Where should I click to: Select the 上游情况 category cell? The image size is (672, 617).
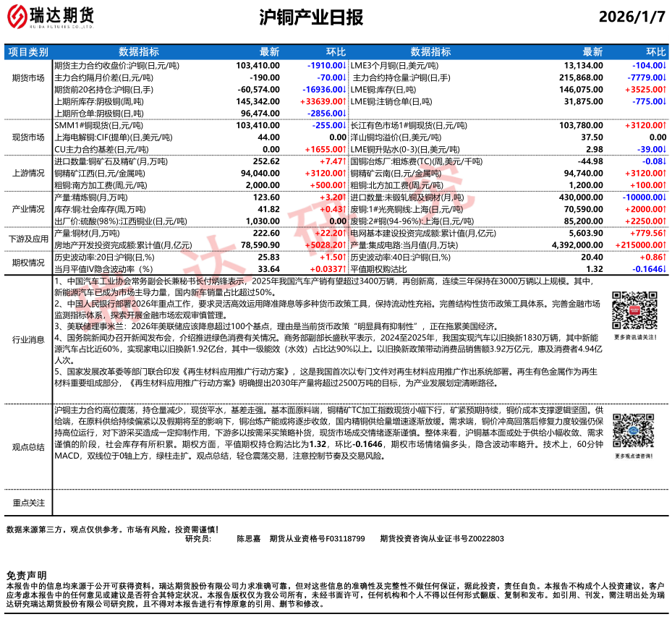click(x=28, y=174)
